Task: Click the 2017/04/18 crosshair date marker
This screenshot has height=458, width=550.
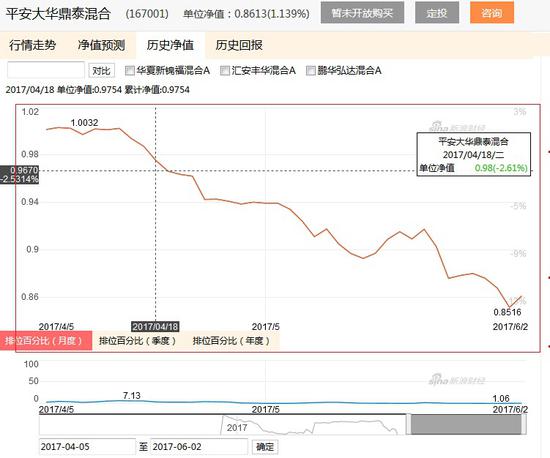Action: [x=155, y=326]
